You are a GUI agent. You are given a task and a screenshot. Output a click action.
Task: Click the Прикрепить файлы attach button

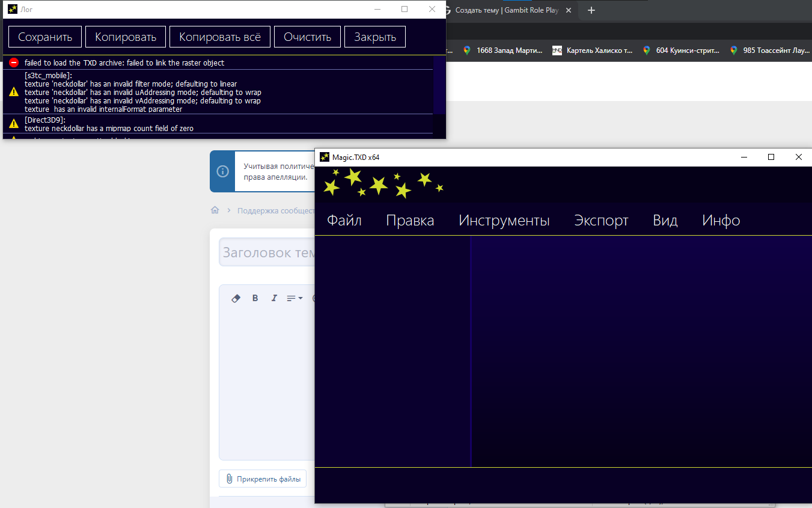tap(263, 479)
